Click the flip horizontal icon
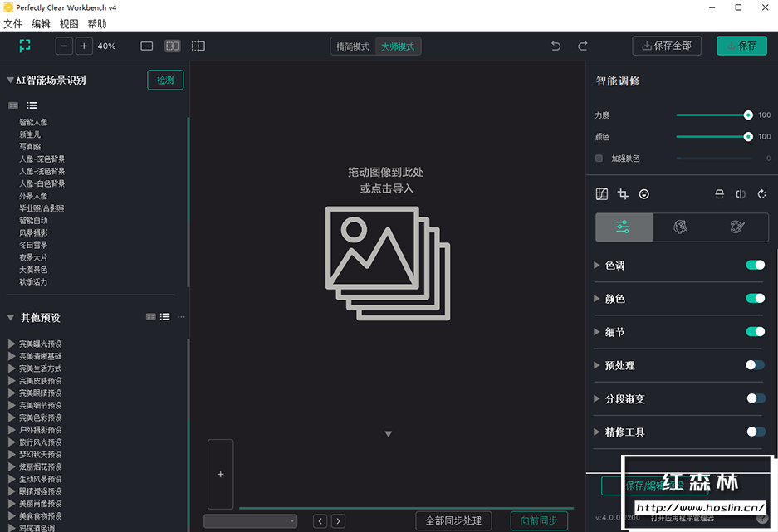Image resolution: width=778 pixels, height=532 pixels. coord(741,194)
